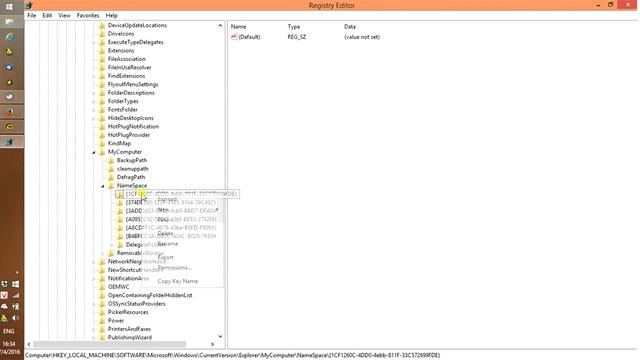The height and width of the screenshot is (360, 640).
Task: Choose Copy Key Name in context menu
Action: pos(178,281)
